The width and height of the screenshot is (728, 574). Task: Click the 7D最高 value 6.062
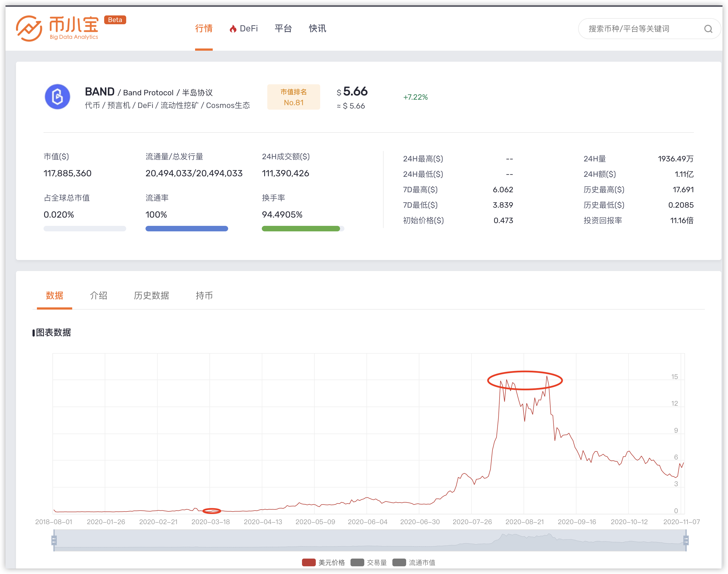coord(503,190)
